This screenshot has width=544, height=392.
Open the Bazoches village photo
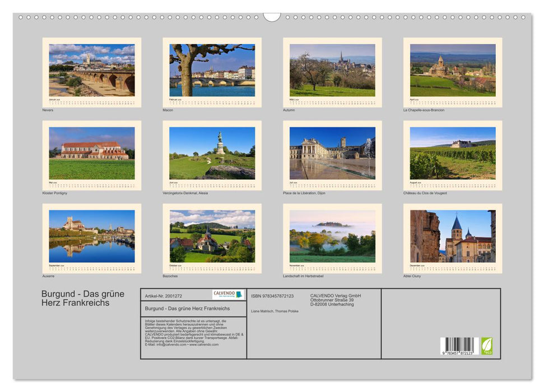click(212, 236)
